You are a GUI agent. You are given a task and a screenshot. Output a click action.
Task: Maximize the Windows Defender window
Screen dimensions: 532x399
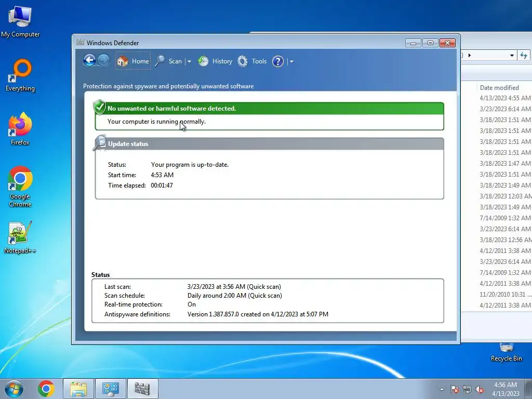point(430,43)
